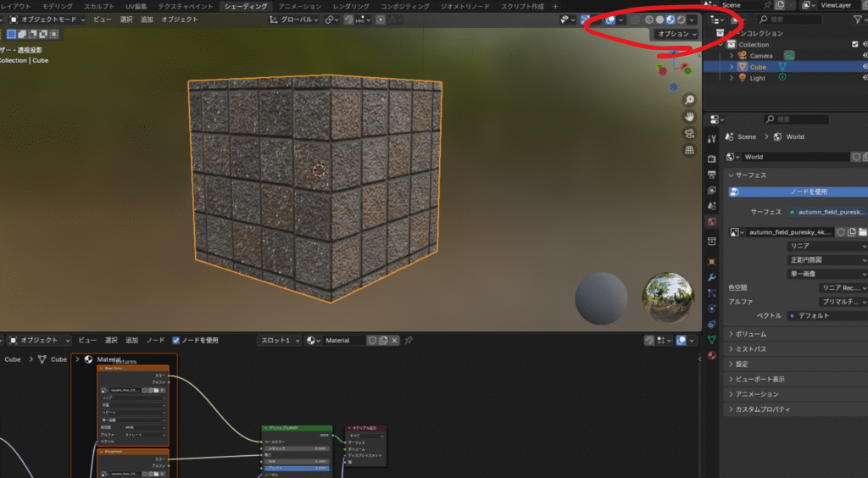Pin the node tree with pin icon
Image resolution: width=868 pixels, height=478 pixels.
409,340
